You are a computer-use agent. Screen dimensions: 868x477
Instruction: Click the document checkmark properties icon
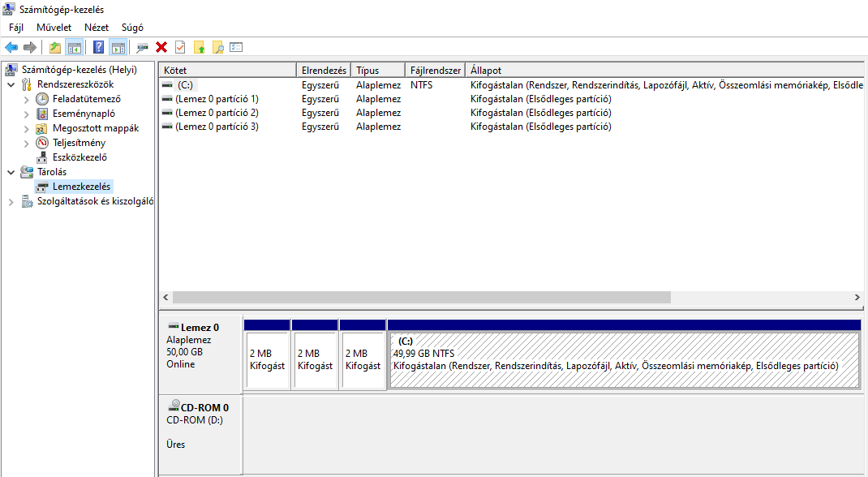click(180, 48)
